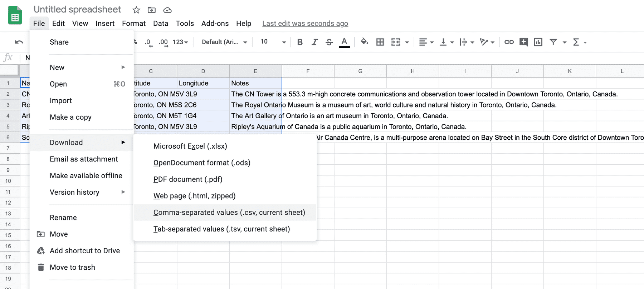Star the Untitled spreadsheet
The image size is (644, 289).
136,10
